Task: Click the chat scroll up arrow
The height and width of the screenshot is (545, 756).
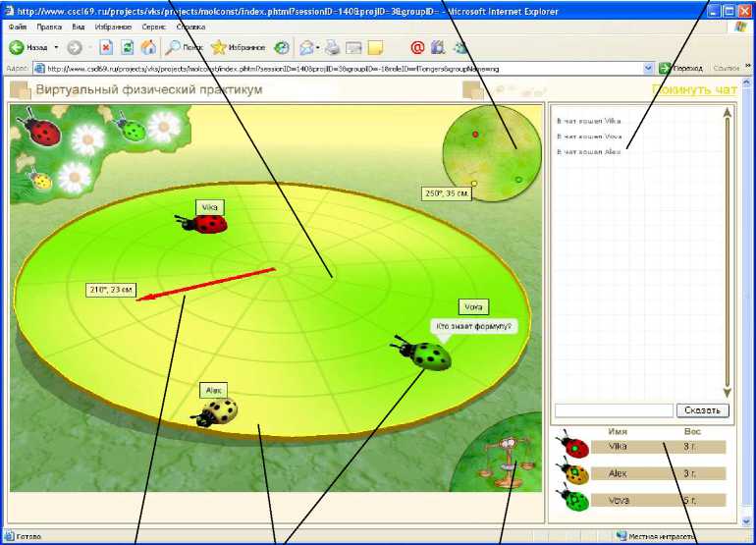Action: (728, 112)
